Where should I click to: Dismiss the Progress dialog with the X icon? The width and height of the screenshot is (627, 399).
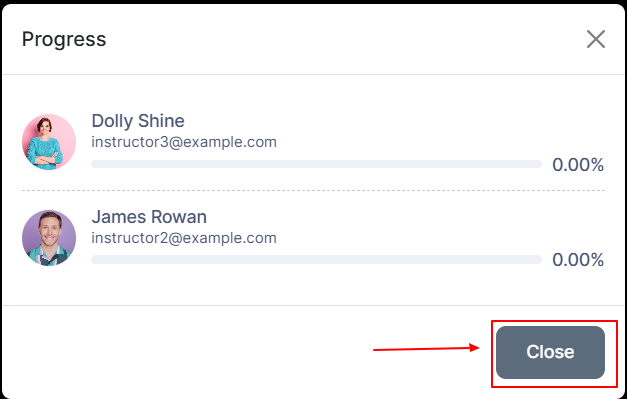point(595,39)
